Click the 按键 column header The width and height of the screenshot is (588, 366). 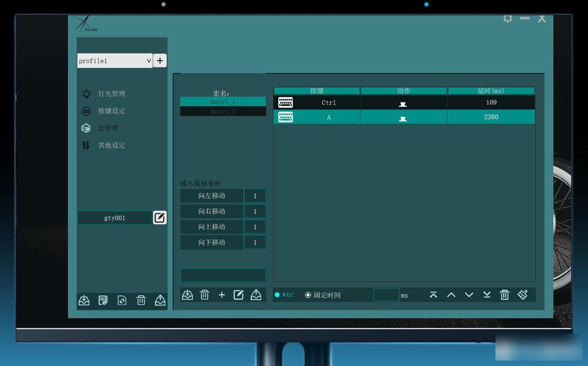317,91
